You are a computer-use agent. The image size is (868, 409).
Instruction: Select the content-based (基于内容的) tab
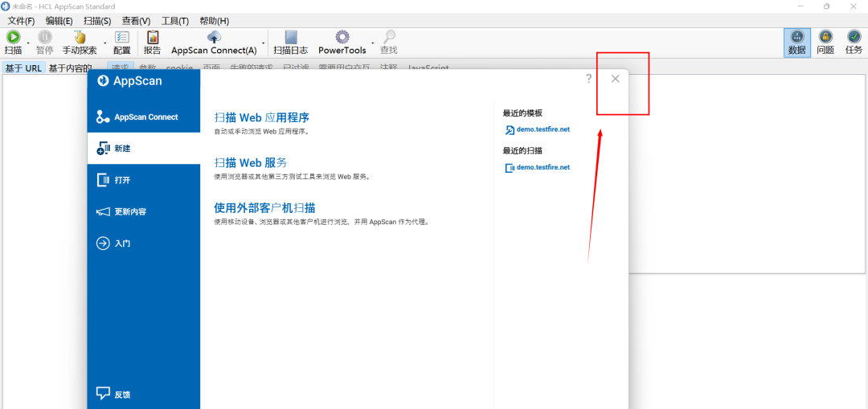point(70,68)
